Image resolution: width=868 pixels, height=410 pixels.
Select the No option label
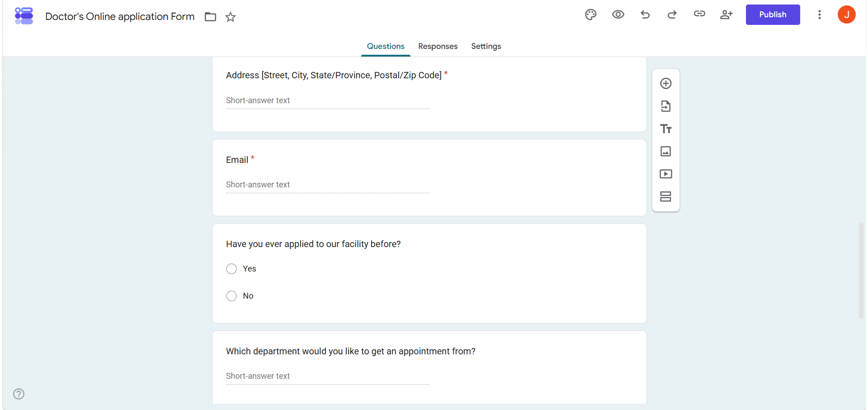tap(248, 296)
